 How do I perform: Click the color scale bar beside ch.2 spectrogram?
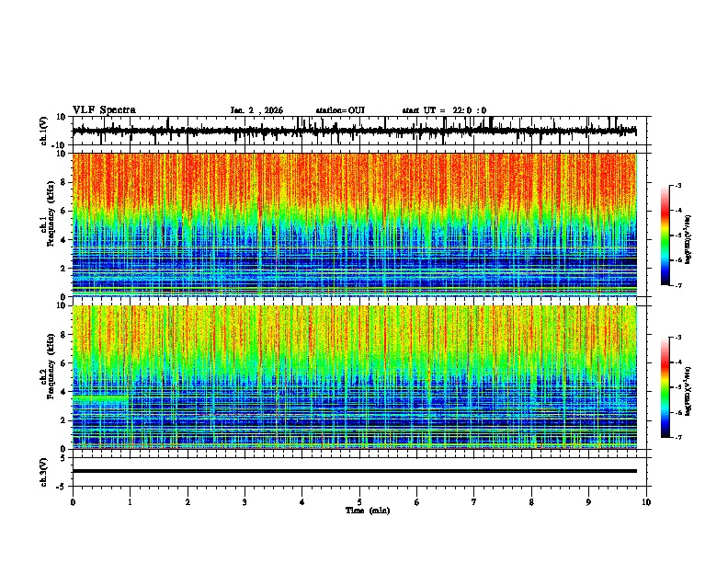(665, 387)
